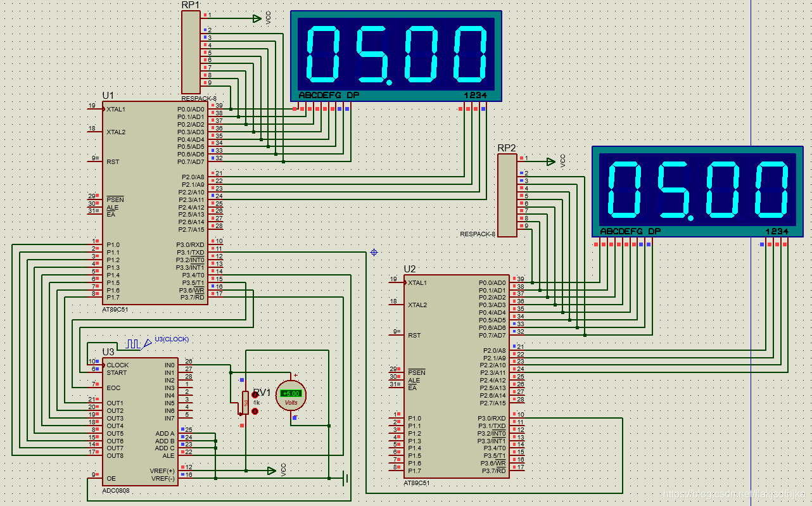Click the 'U3' reference label
This screenshot has width=812, height=506.
[108, 351]
